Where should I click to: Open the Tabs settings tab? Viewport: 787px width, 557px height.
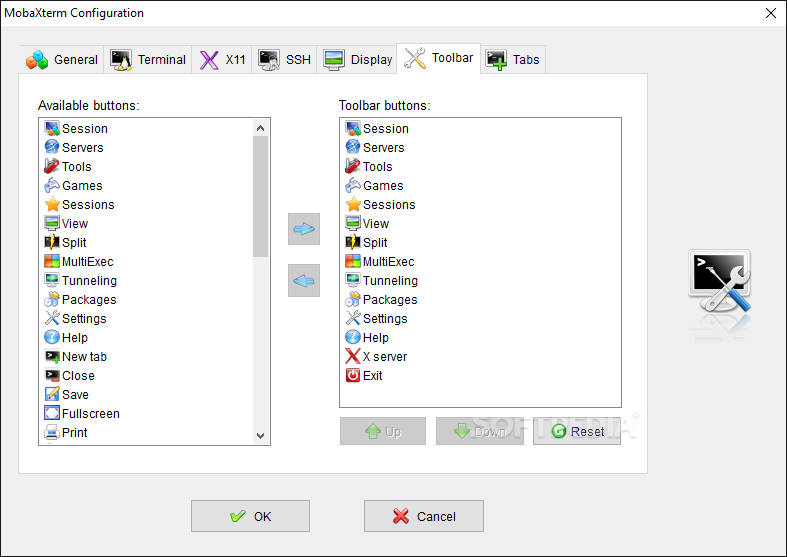513,60
